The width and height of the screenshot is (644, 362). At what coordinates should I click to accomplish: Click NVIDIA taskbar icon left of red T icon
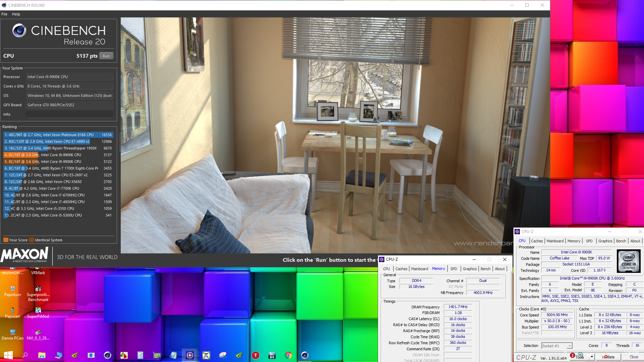coord(239,355)
